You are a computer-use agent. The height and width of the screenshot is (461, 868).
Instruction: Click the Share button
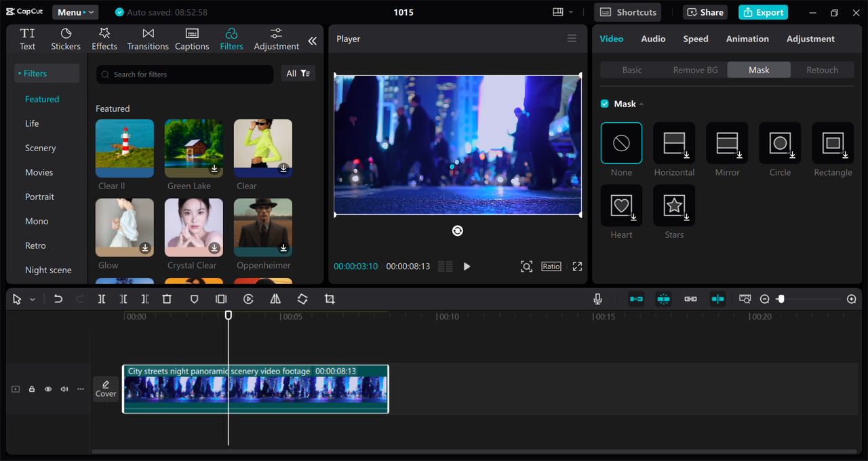click(x=705, y=12)
